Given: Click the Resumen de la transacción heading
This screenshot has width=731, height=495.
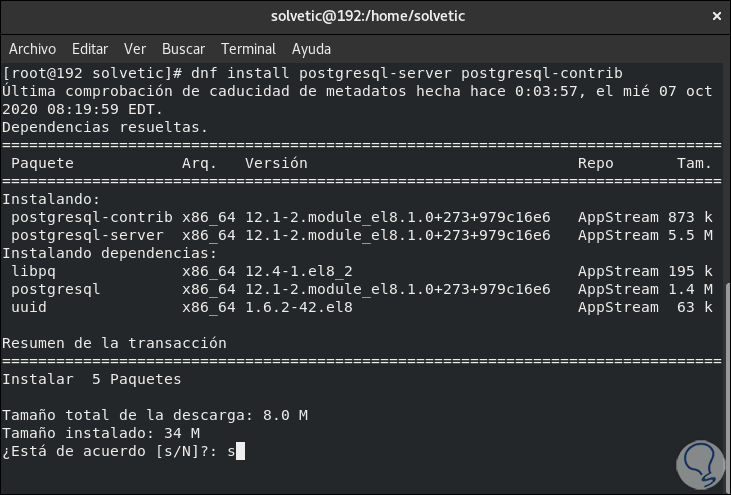Looking at the screenshot, I should click(114, 343).
